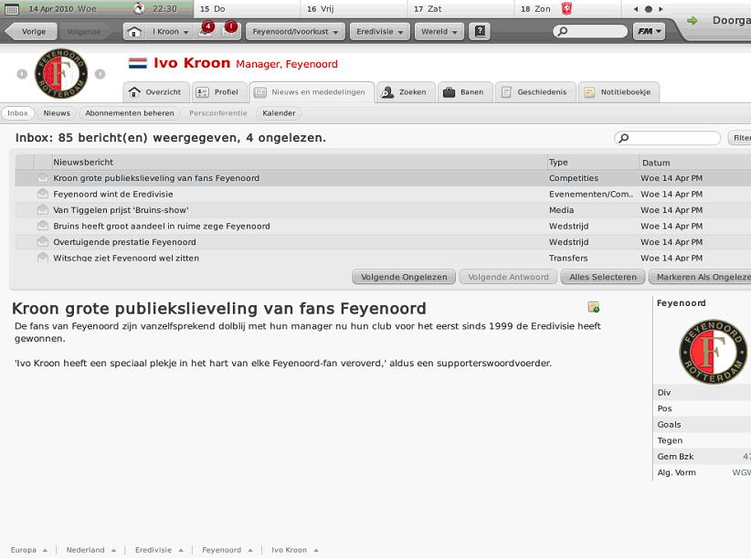
Task: Go back with the Vorige button
Action: point(31,32)
